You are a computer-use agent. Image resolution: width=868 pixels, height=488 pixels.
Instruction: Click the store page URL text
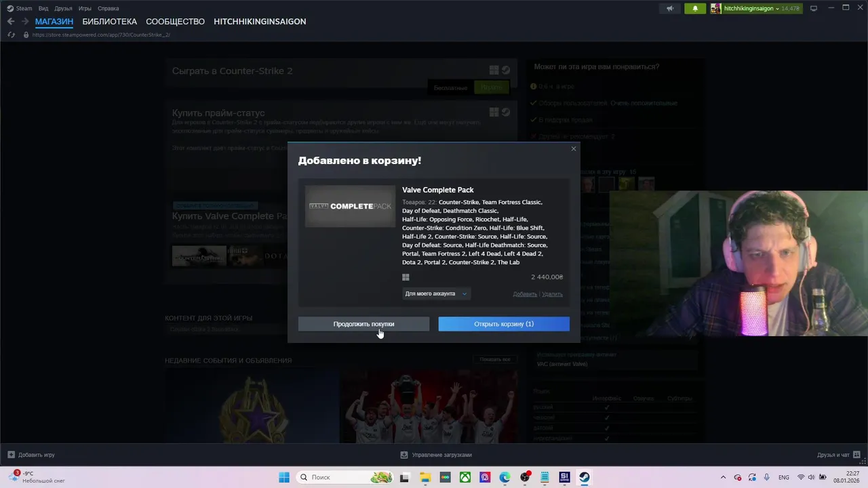point(101,35)
